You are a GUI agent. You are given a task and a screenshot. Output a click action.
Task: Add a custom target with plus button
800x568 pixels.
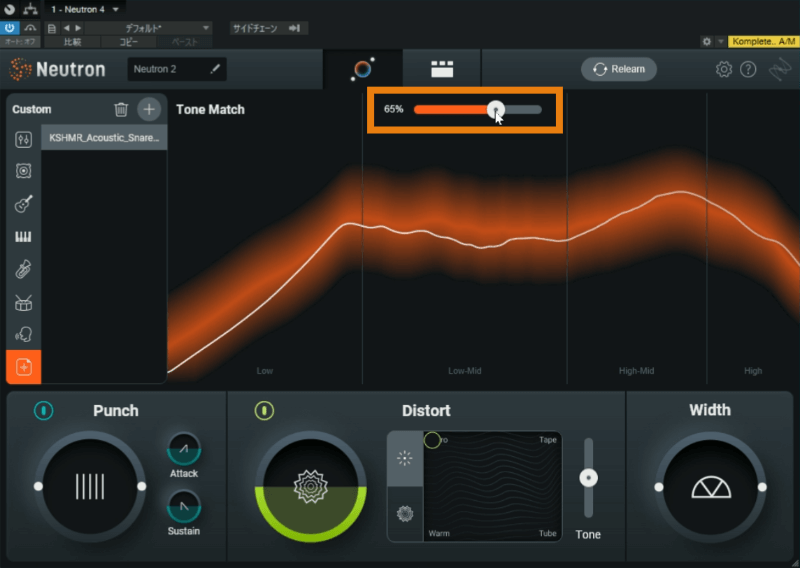[x=149, y=109]
